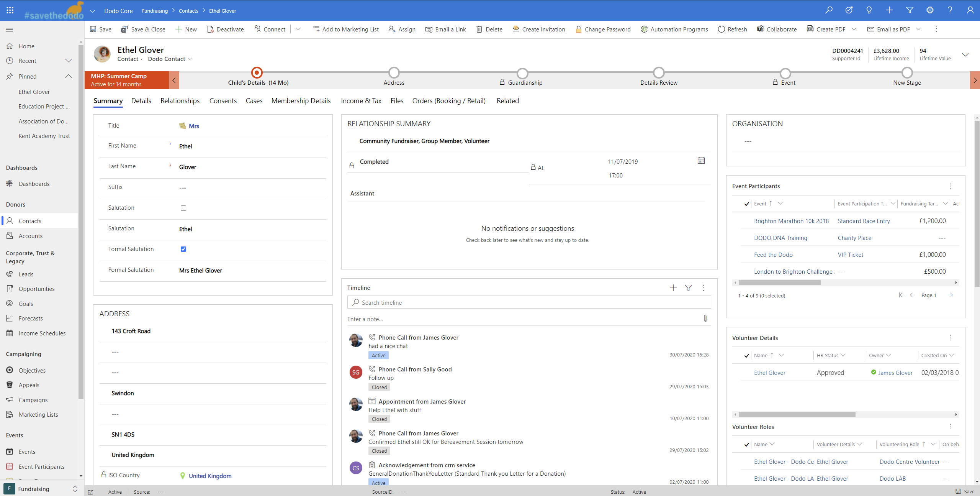The image size is (980, 496).
Task: Click Deactivate in the command bar
Action: pos(225,29)
